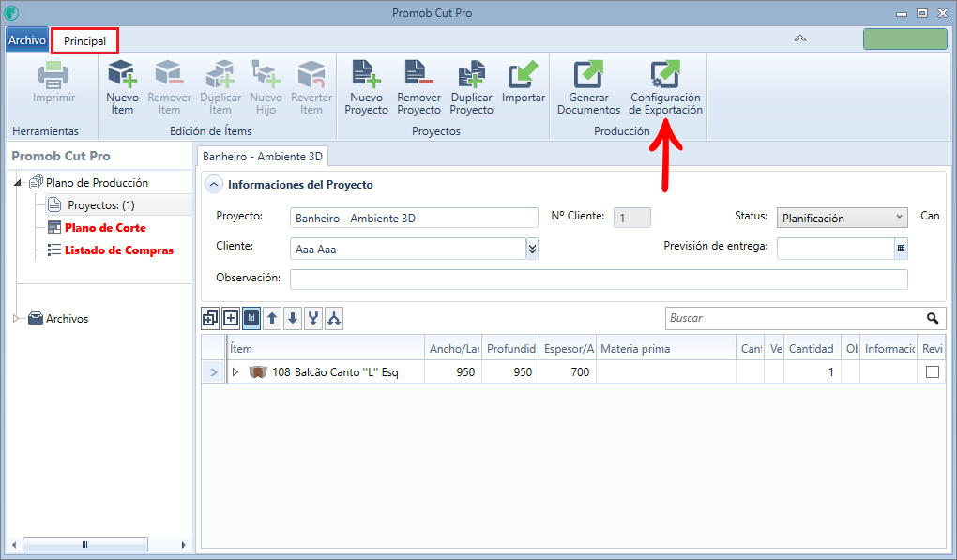Viewport: 957px width, 560px height.
Task: Click the Ancho/Lar column header
Action: pos(453,348)
